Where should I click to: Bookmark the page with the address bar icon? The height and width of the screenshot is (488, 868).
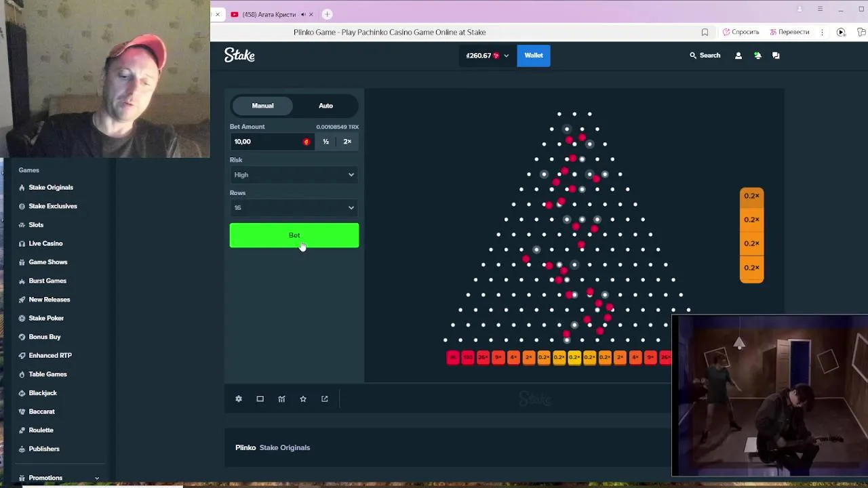(705, 32)
